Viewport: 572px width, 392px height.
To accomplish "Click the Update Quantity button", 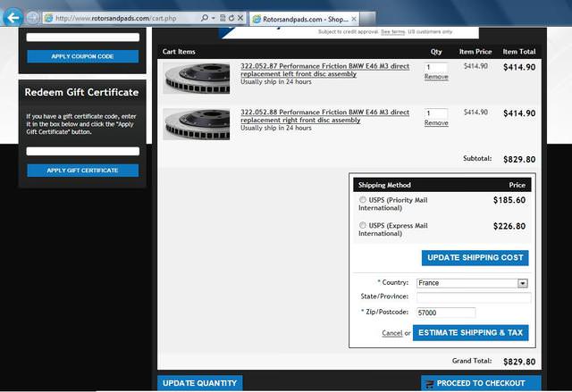I will pos(200,383).
